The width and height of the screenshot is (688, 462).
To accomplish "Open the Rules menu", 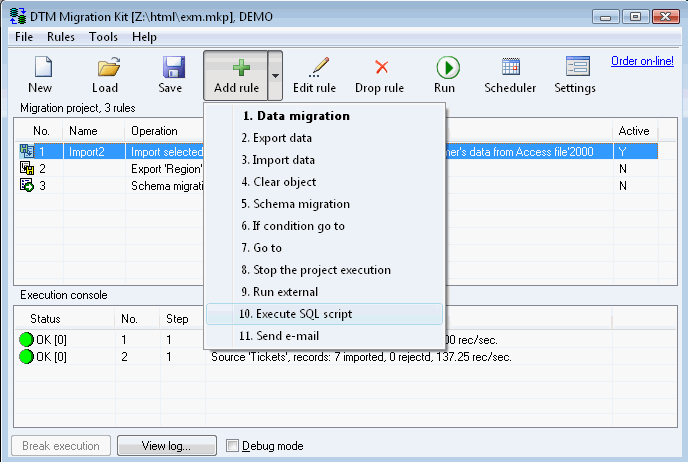I will 61,37.
